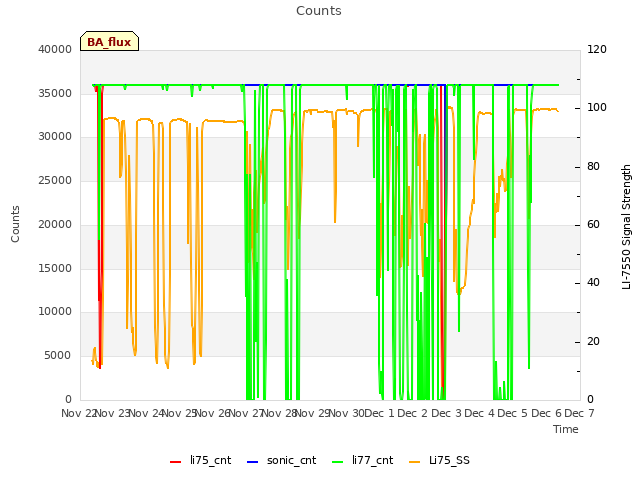Toggle the li75_cnt legend entry
The width and height of the screenshot is (640, 480).
200,461
